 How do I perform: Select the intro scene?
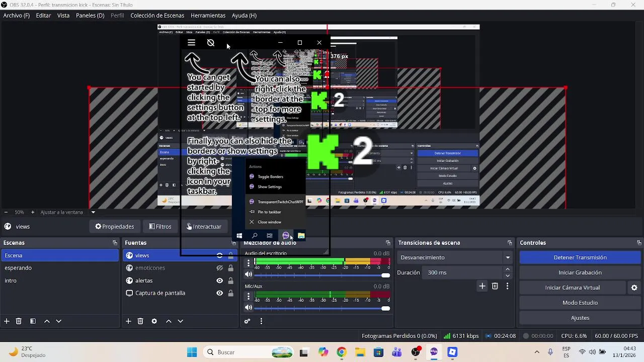(59, 281)
